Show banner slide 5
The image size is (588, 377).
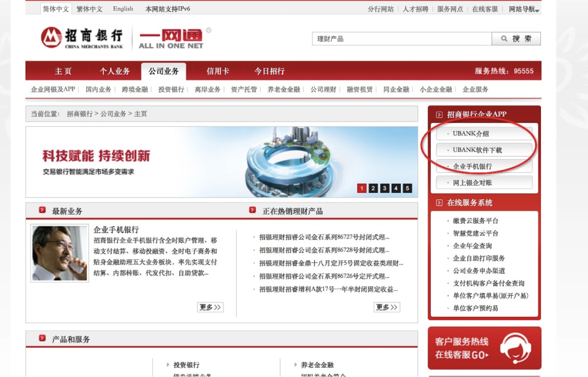[x=407, y=188]
